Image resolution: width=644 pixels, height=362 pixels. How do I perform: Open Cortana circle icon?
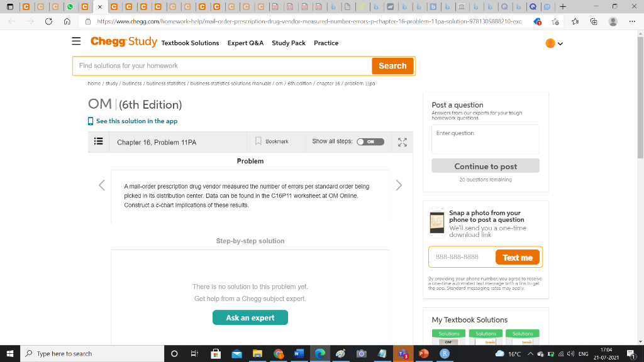(174, 353)
